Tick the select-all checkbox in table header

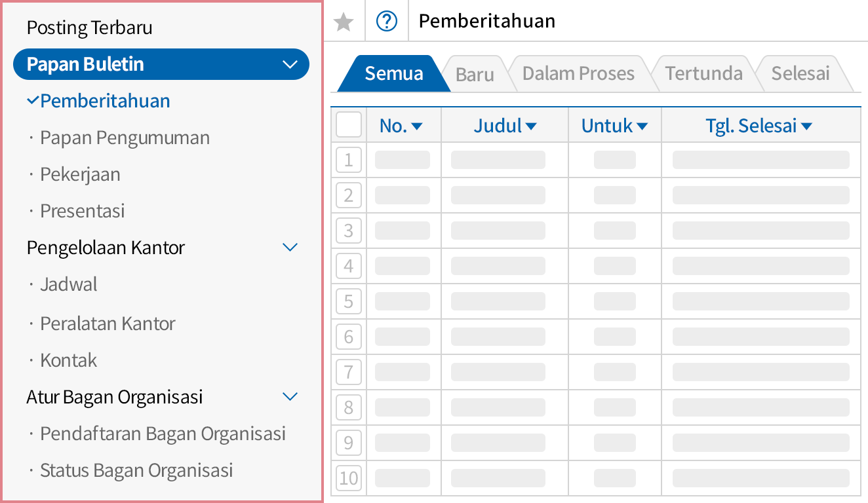coord(349,124)
